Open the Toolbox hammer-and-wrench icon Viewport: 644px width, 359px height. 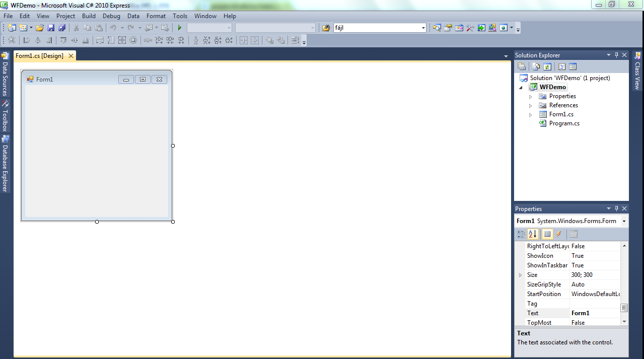470,28
